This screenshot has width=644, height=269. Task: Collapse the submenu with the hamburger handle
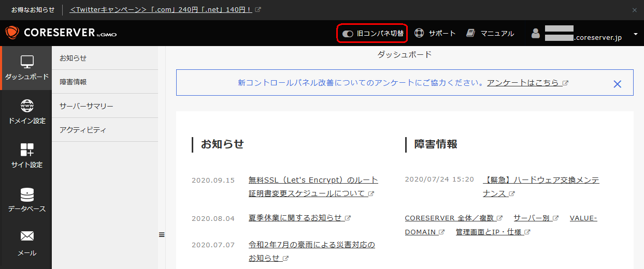pos(162,234)
